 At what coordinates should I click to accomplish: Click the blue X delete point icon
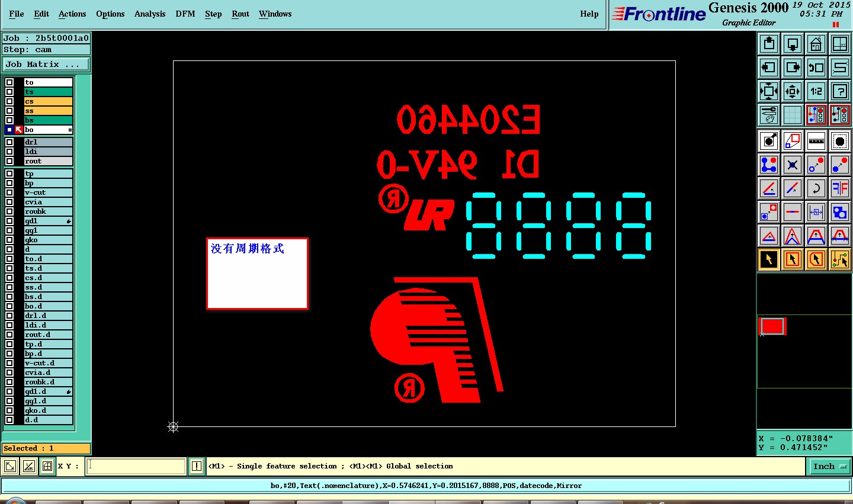click(x=793, y=165)
